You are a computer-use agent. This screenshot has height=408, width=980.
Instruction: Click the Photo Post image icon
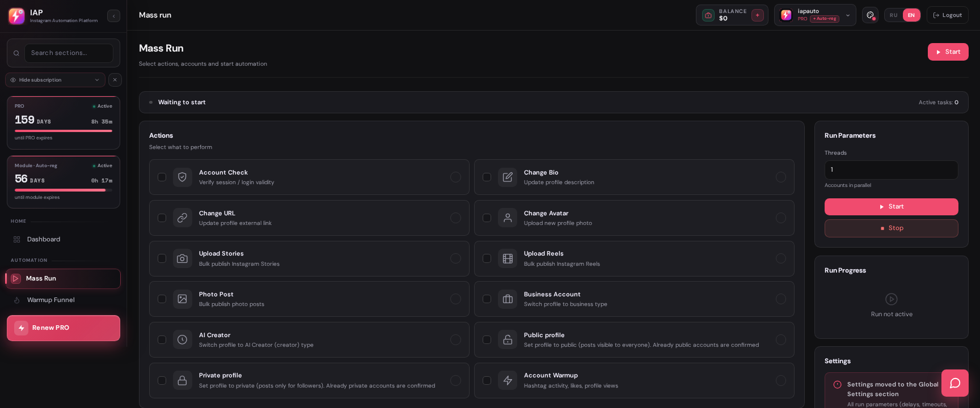(x=182, y=299)
